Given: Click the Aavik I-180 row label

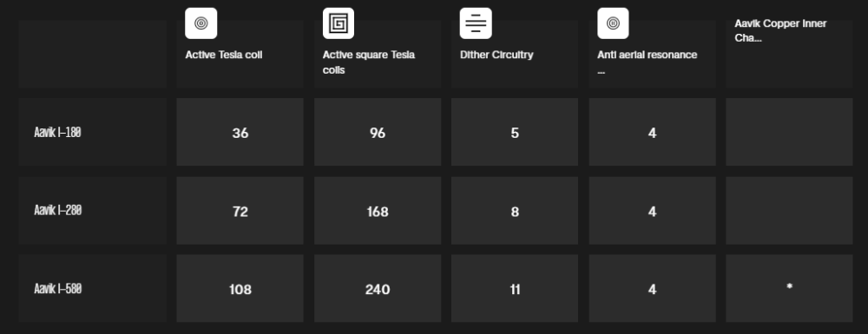Looking at the screenshot, I should pyautogui.click(x=57, y=132).
